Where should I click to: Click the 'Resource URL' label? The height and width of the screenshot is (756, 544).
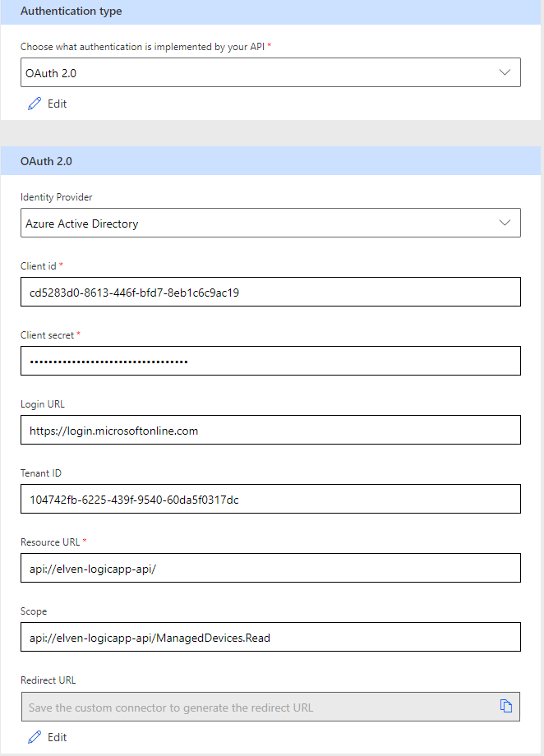50,542
